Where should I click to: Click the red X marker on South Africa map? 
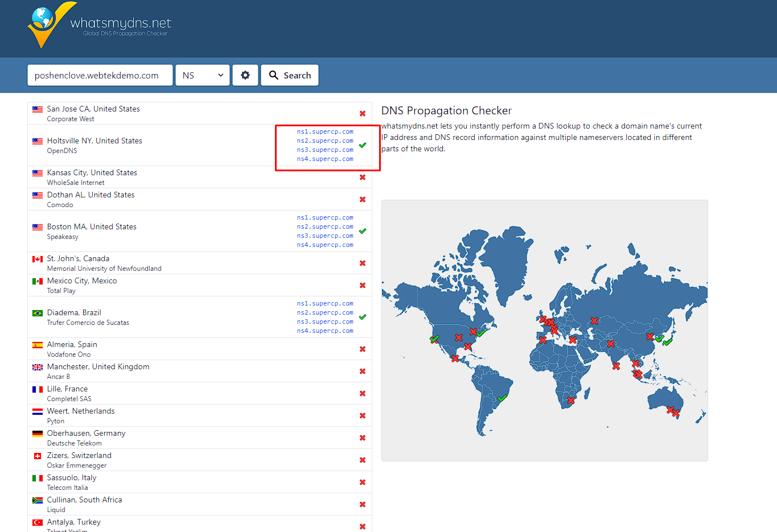pos(571,401)
